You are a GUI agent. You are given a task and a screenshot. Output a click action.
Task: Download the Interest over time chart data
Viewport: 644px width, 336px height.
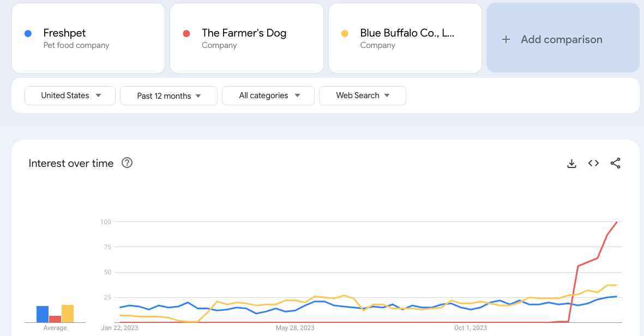(x=571, y=164)
